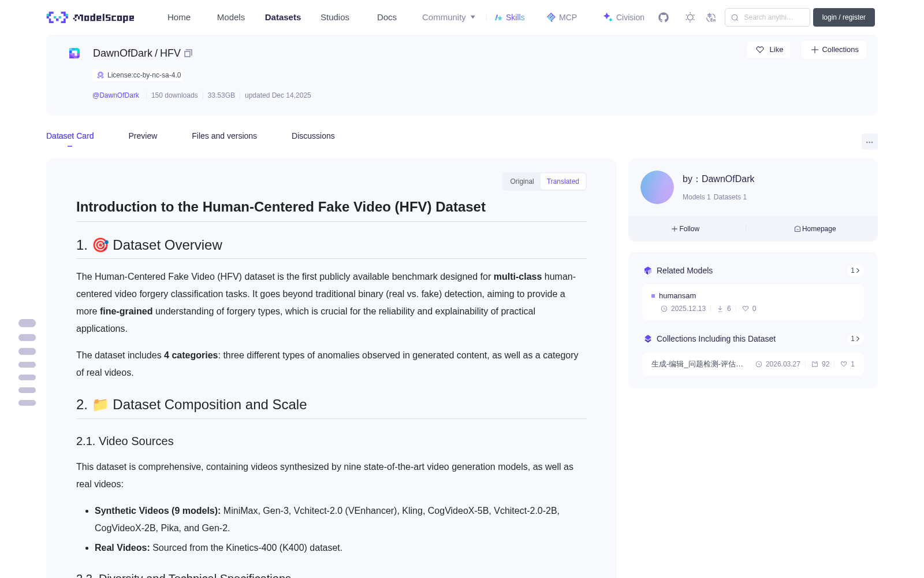Viewport: 924px width, 578px height.
Task: Open the humansam related model
Action: pyautogui.click(x=753, y=302)
